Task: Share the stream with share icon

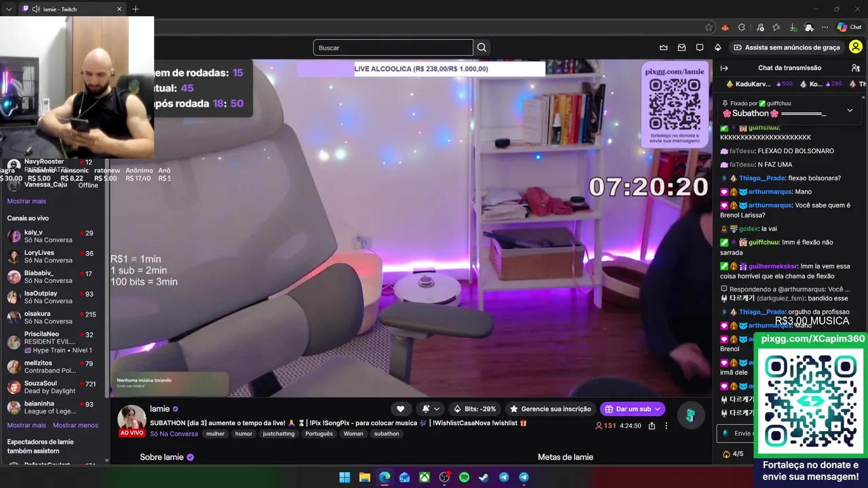Action: [652, 426]
